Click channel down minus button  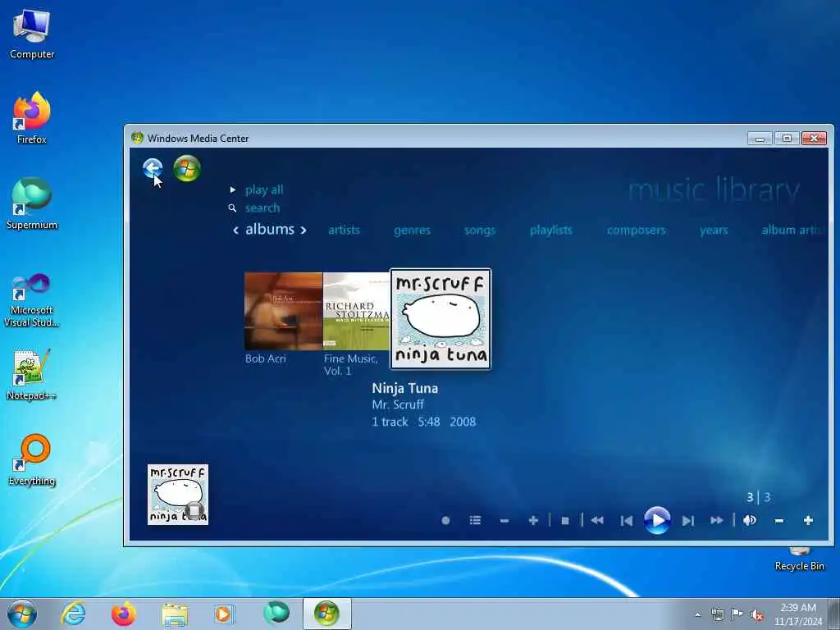(504, 520)
